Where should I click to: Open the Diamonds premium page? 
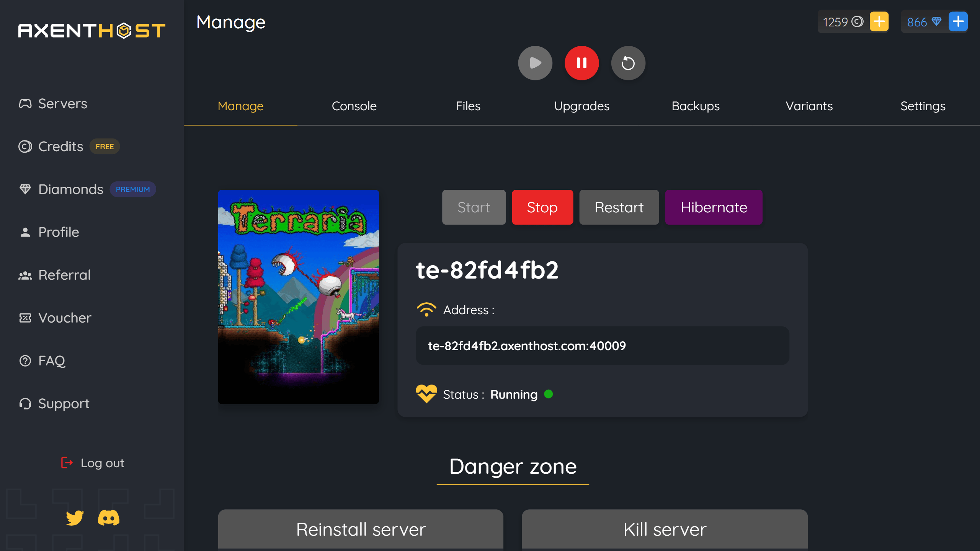point(70,189)
